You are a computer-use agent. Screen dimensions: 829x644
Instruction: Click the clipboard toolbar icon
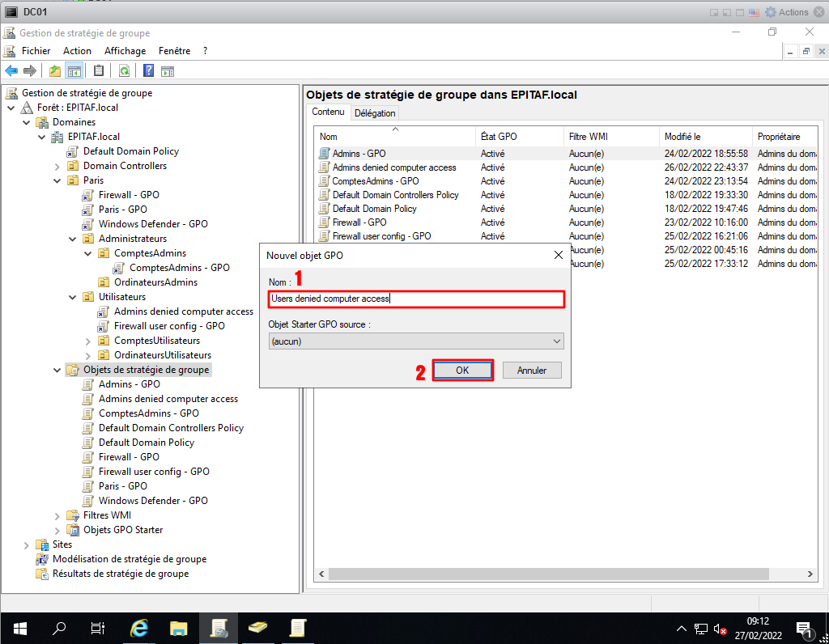99,71
